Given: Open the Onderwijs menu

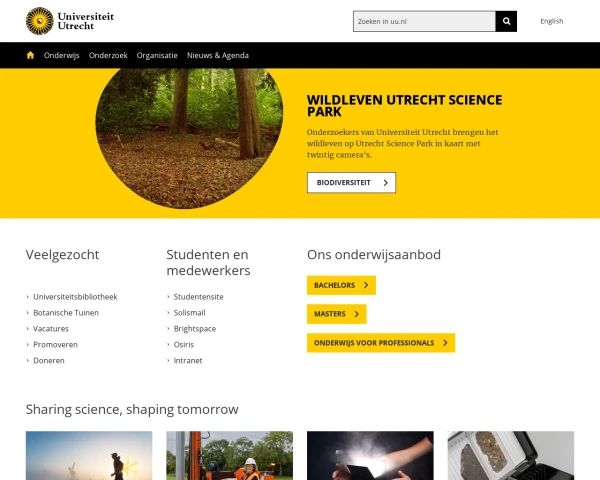Looking at the screenshot, I should point(62,56).
